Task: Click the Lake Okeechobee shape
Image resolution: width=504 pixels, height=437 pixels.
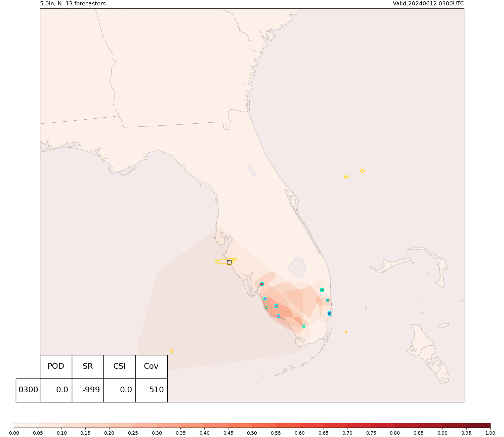Action: (x=297, y=267)
